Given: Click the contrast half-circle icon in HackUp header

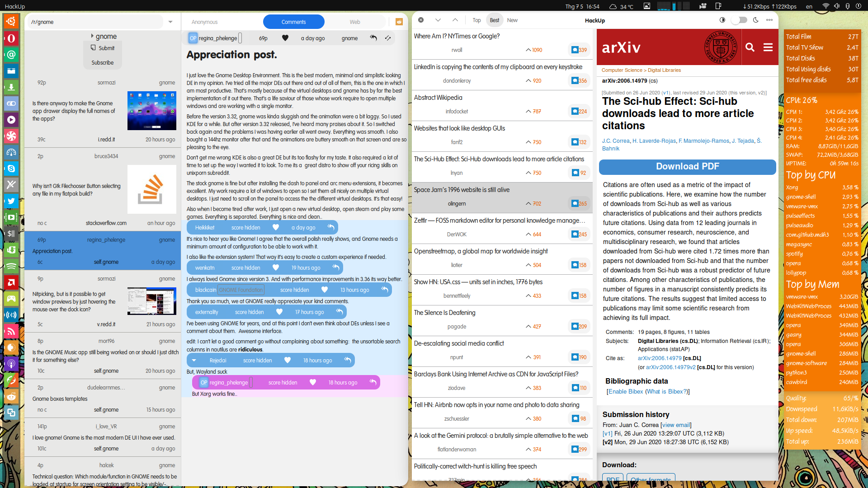Looking at the screenshot, I should [x=722, y=20].
